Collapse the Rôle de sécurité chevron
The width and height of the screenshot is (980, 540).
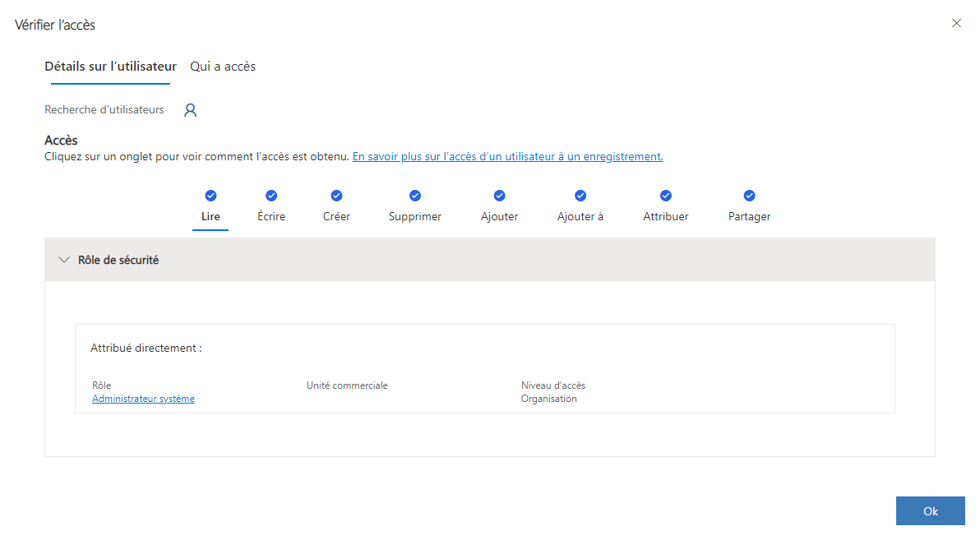pyautogui.click(x=64, y=260)
